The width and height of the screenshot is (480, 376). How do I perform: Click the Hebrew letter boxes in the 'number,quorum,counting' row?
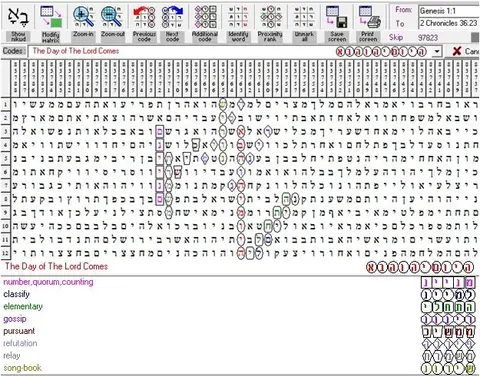(448, 283)
